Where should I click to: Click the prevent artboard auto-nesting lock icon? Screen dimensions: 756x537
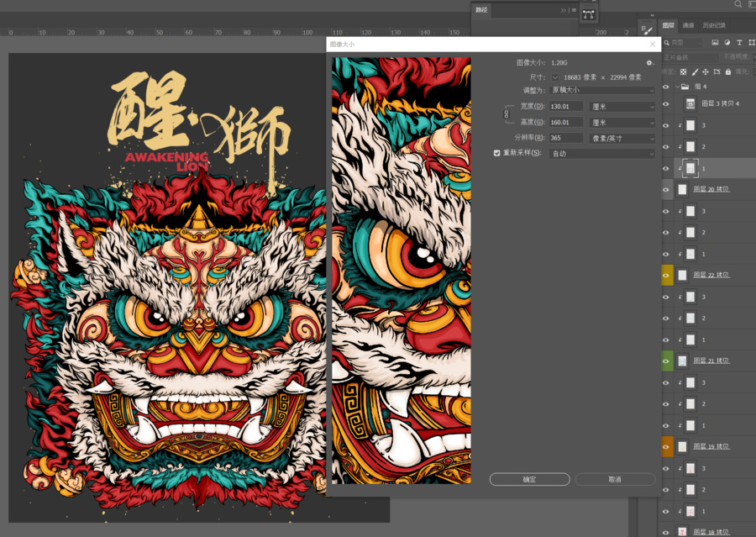point(717,72)
